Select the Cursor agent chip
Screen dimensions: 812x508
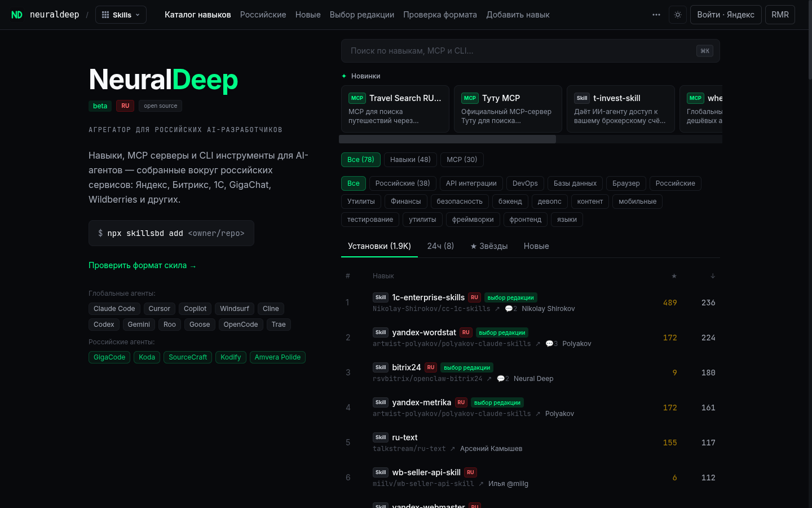point(159,309)
